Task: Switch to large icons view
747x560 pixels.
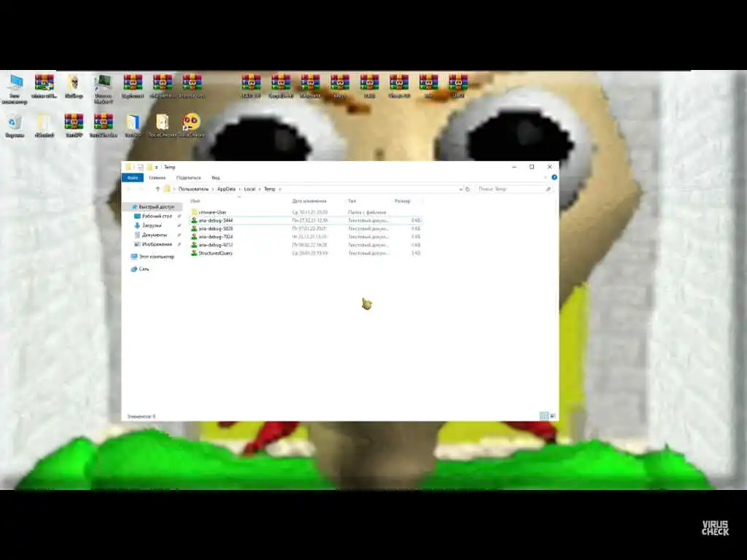Action: [x=553, y=416]
